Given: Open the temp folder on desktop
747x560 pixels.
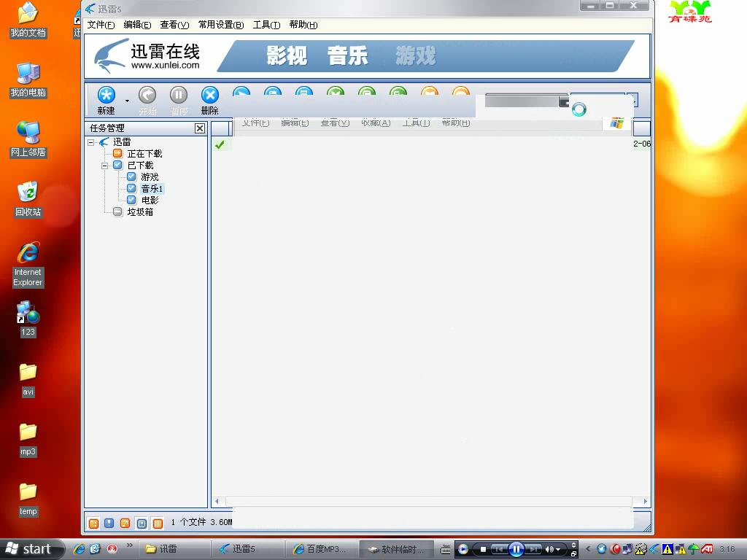Looking at the screenshot, I should (28, 499).
